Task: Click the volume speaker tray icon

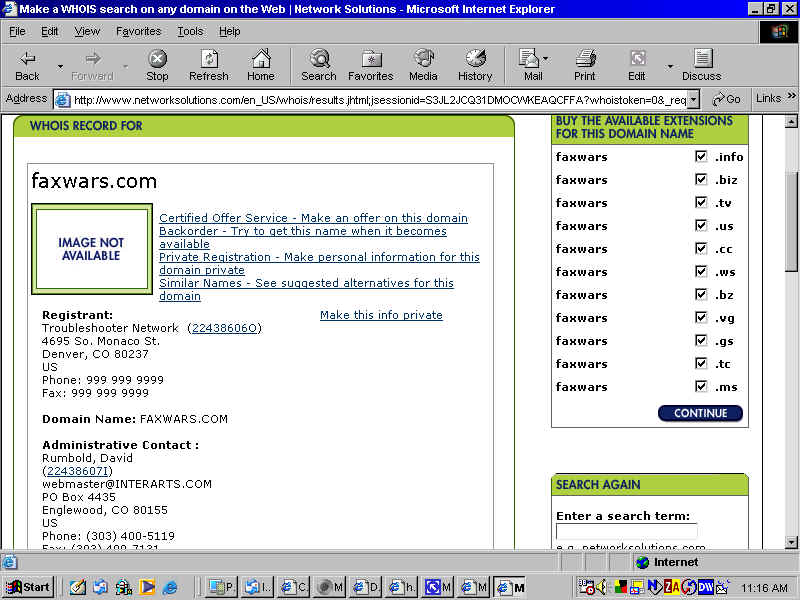Action: coord(601,587)
